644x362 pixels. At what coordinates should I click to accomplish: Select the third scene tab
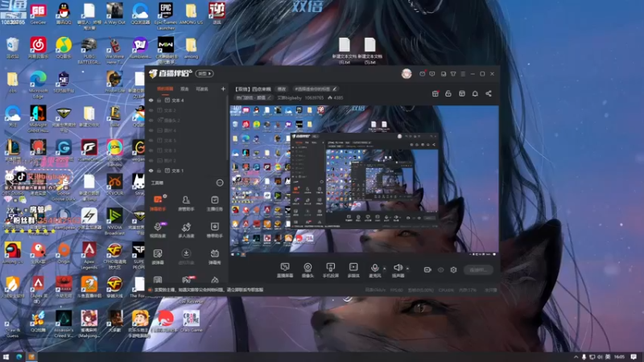point(202,89)
